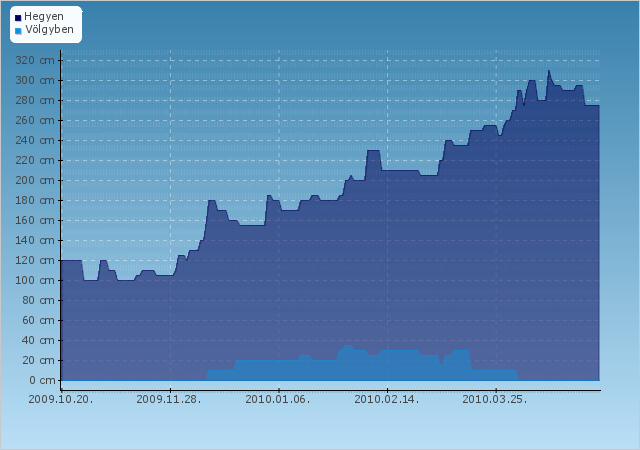Click the 100 cm y-axis label

click(x=35, y=281)
